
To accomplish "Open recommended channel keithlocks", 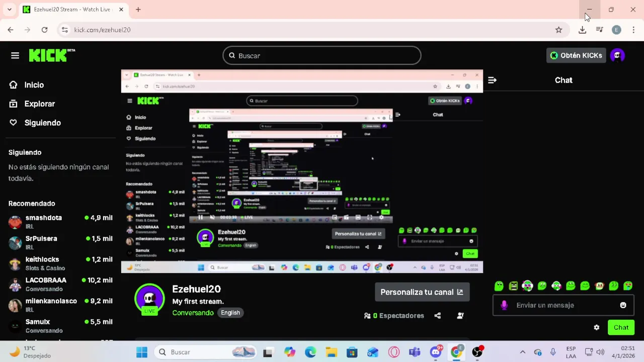I will pos(60,263).
